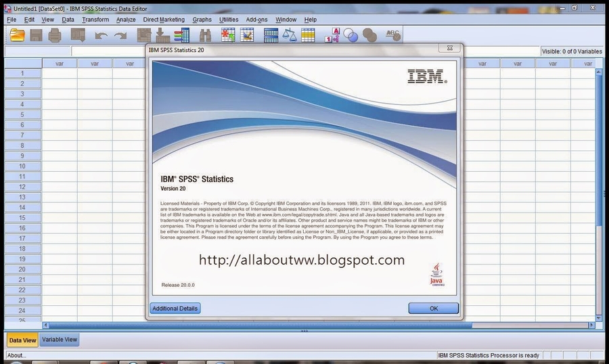The image size is (609, 364).
Task: Select row 10 header in the data grid
Action: click(22, 166)
